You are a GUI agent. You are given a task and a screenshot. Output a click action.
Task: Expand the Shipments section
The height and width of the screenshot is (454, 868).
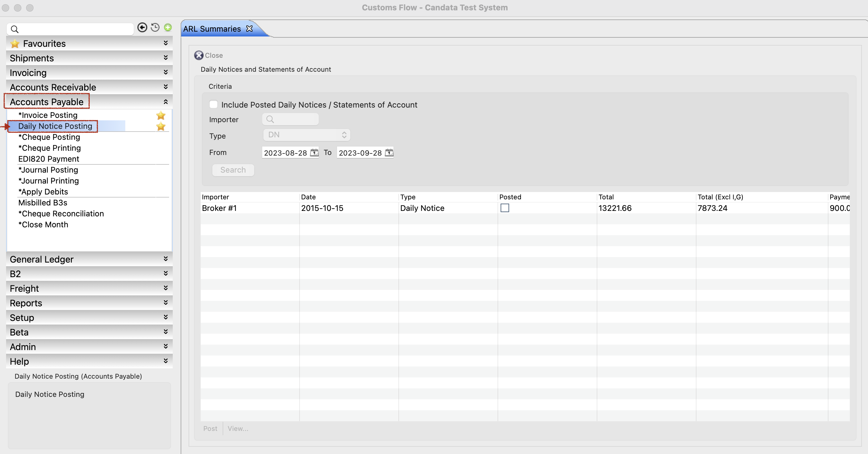pos(165,58)
